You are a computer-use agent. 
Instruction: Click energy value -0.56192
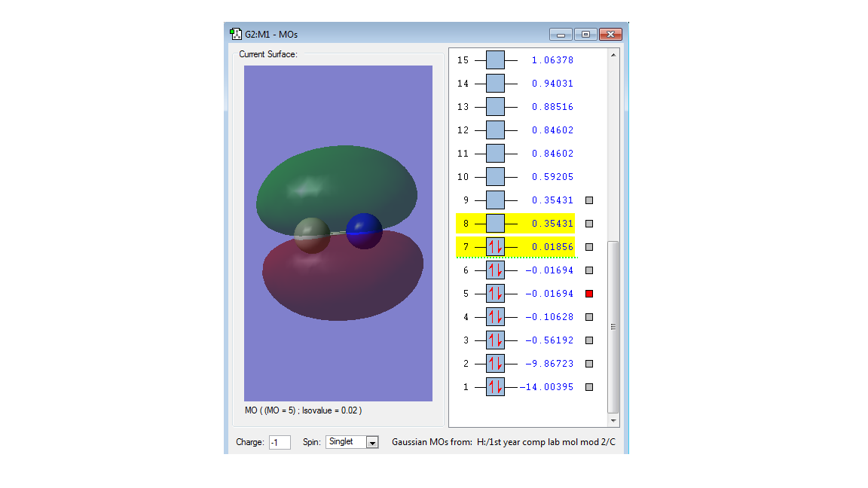[549, 340]
